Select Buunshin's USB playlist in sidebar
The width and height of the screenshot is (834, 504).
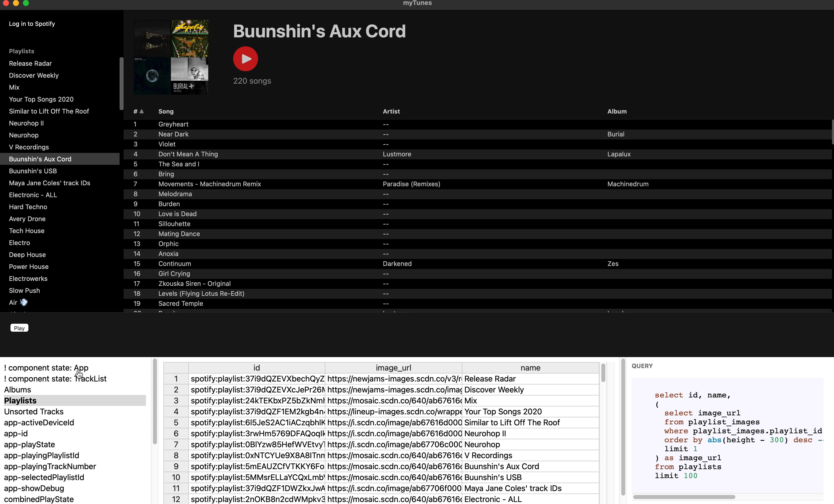33,171
